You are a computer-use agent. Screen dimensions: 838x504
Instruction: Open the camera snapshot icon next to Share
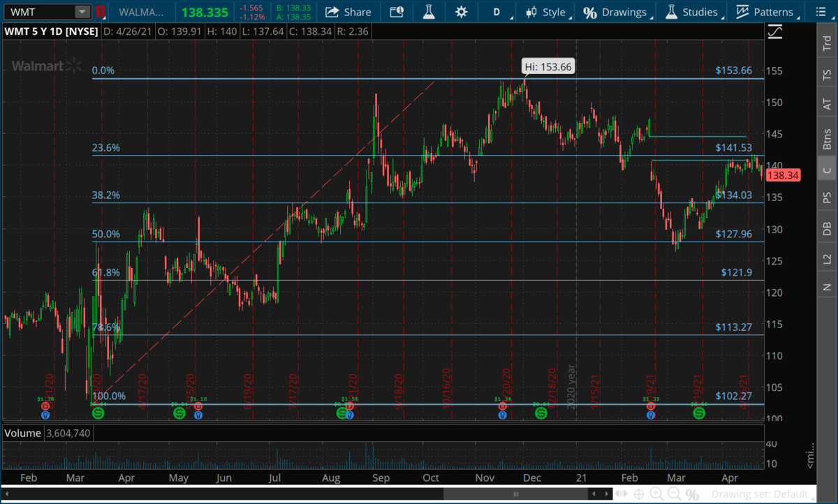click(397, 12)
